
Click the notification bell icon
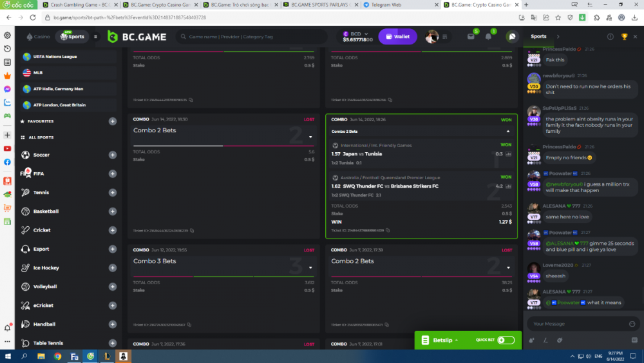point(488,37)
